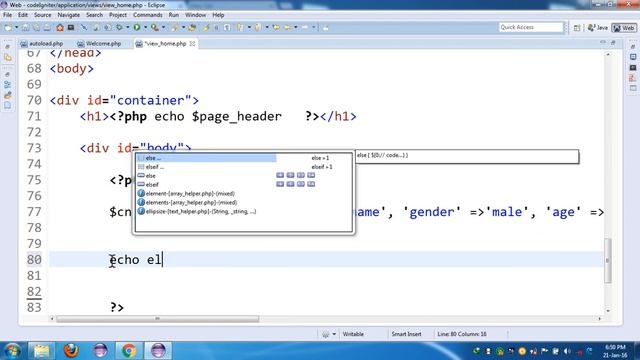Click the Save toolbar icon

tap(25, 27)
